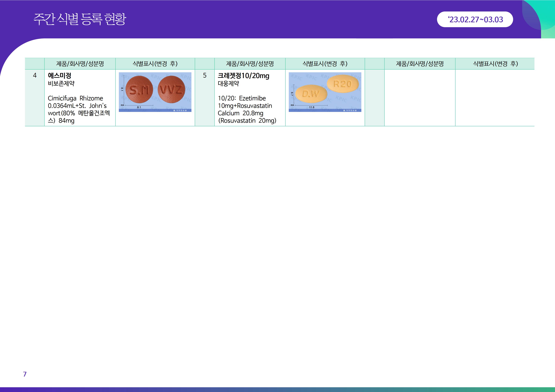Click 8.1 width label below S.M pill
This screenshot has height=392, width=555.
click(139, 107)
